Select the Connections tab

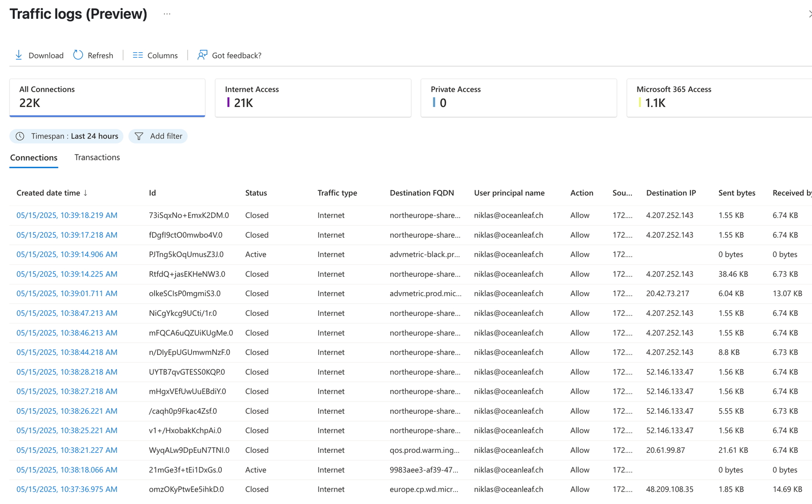33,157
